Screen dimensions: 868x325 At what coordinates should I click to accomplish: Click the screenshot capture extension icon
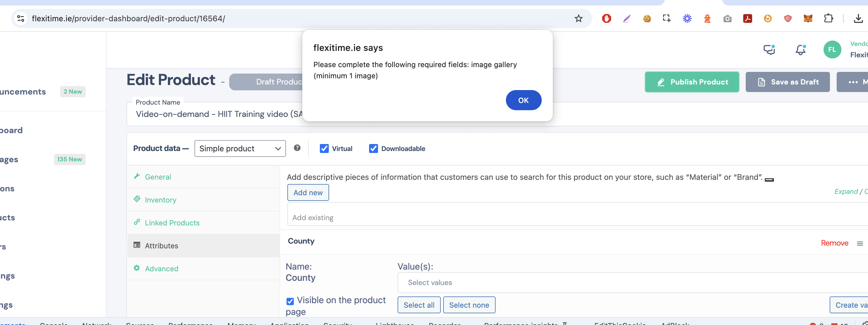pos(667,18)
